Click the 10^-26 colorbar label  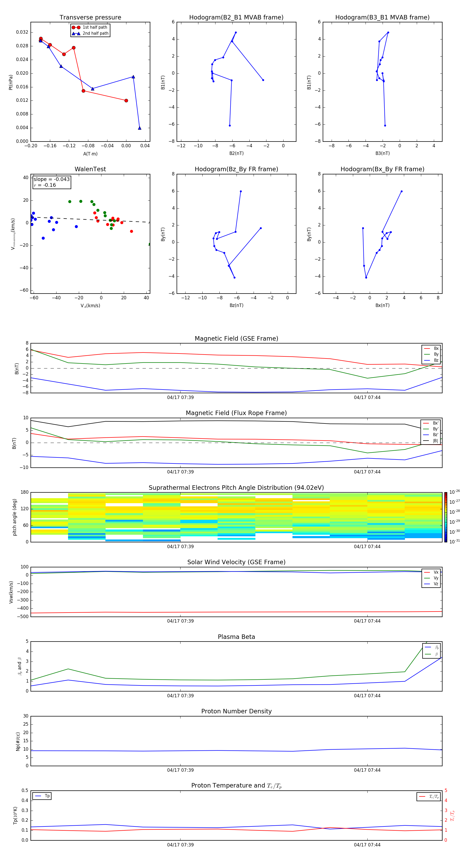click(x=455, y=492)
